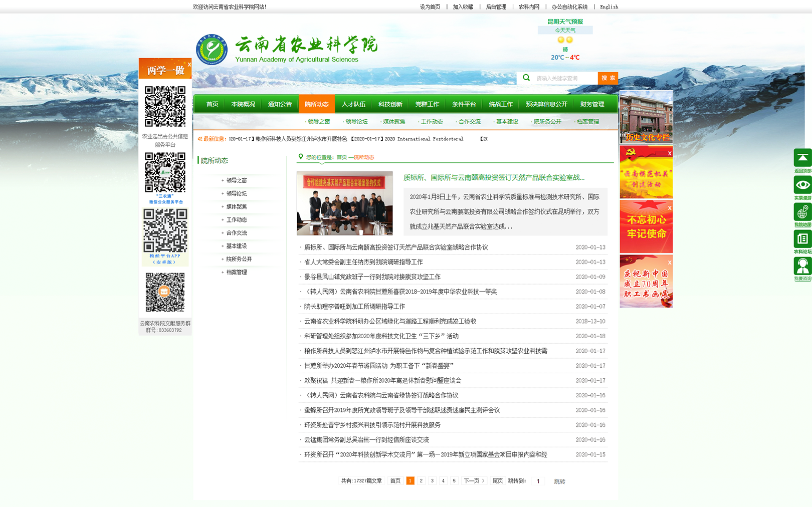Close the 庆祝新中国成立70周年 banner

(x=669, y=263)
